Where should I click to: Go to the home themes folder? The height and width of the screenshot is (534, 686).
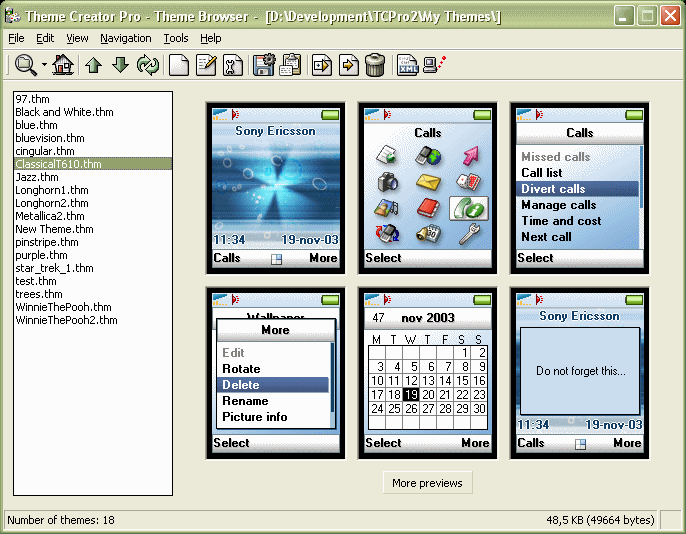[x=63, y=65]
